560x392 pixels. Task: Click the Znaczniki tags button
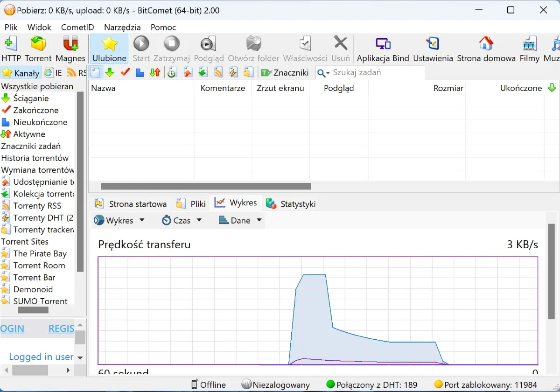click(x=285, y=72)
